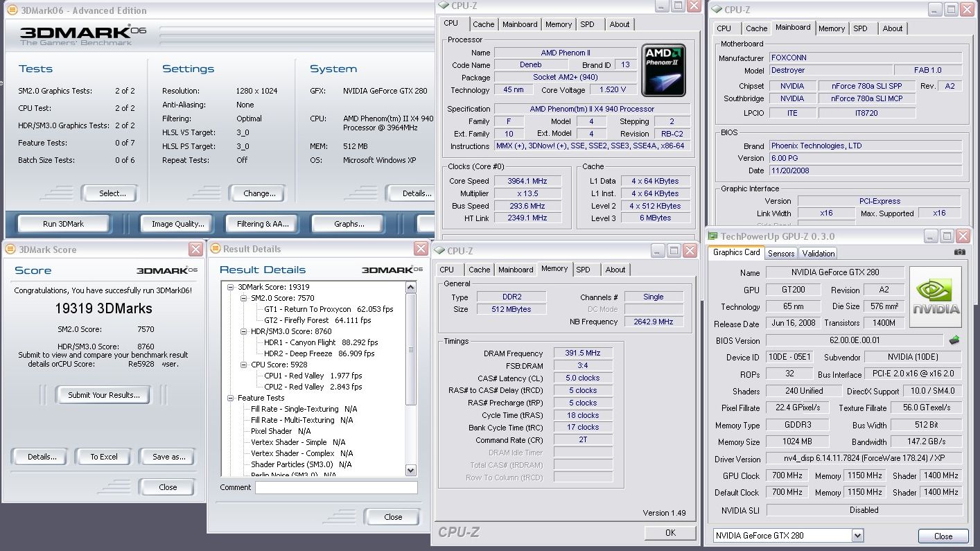This screenshot has height=551, width=980.
Task: Select the Graphics Card tab in GPU-Z
Action: tap(737, 252)
